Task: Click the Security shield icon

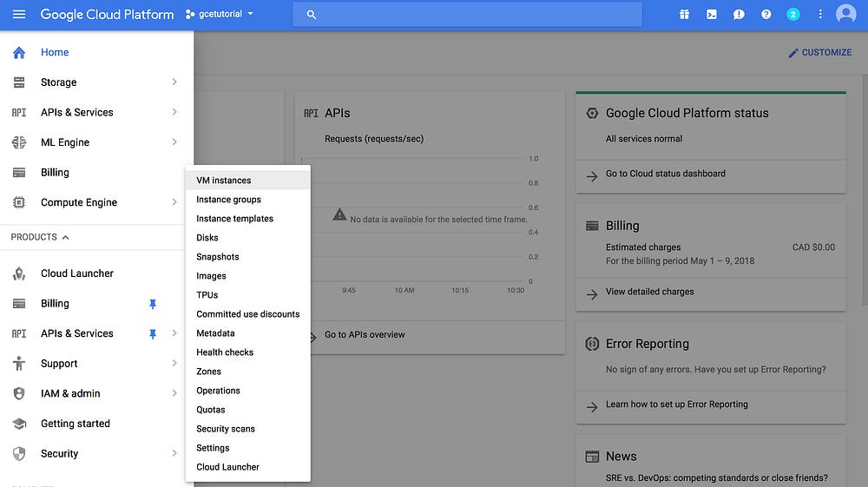Action: point(19,454)
